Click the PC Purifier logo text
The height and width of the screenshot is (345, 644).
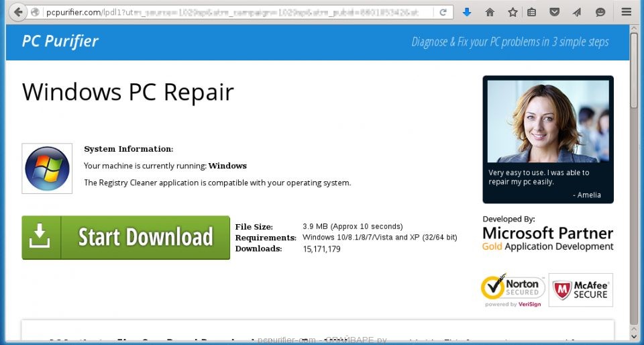60,42
